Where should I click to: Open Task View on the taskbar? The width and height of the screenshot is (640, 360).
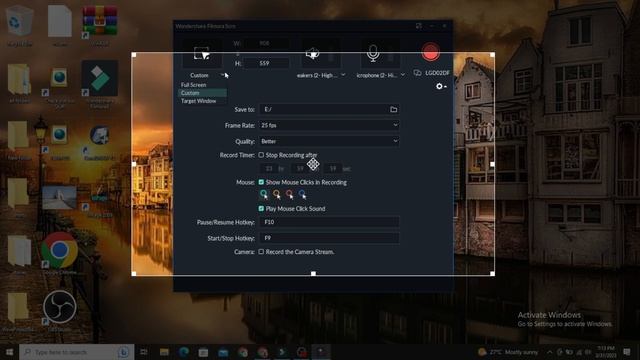click(x=144, y=352)
